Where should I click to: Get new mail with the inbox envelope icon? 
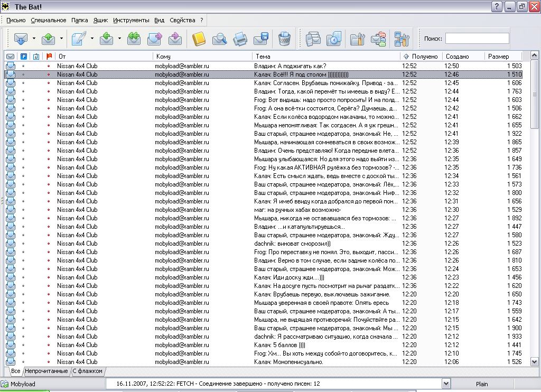pyautogui.click(x=21, y=39)
